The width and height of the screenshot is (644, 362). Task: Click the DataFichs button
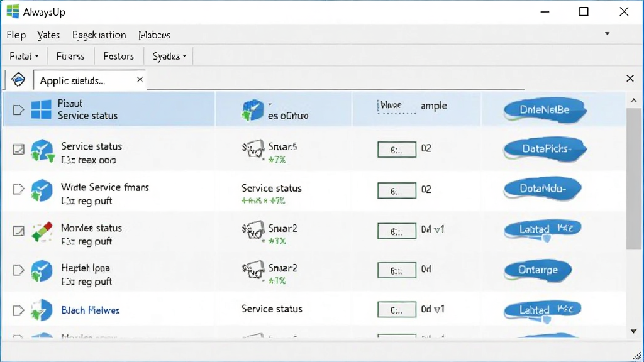[545, 148]
